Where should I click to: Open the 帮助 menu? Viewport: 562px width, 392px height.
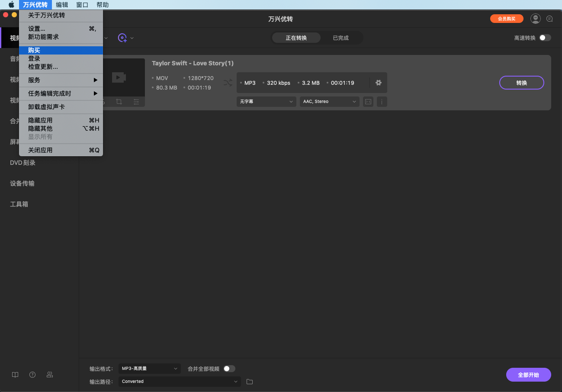(x=103, y=5)
